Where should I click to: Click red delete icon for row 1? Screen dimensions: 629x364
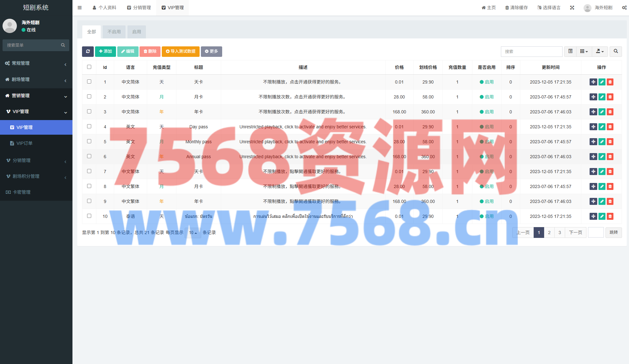click(610, 82)
